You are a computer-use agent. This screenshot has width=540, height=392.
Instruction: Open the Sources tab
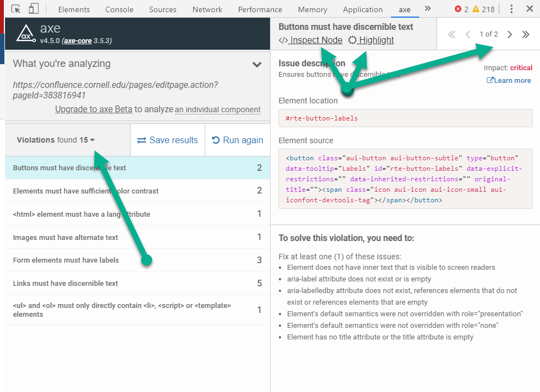click(163, 9)
